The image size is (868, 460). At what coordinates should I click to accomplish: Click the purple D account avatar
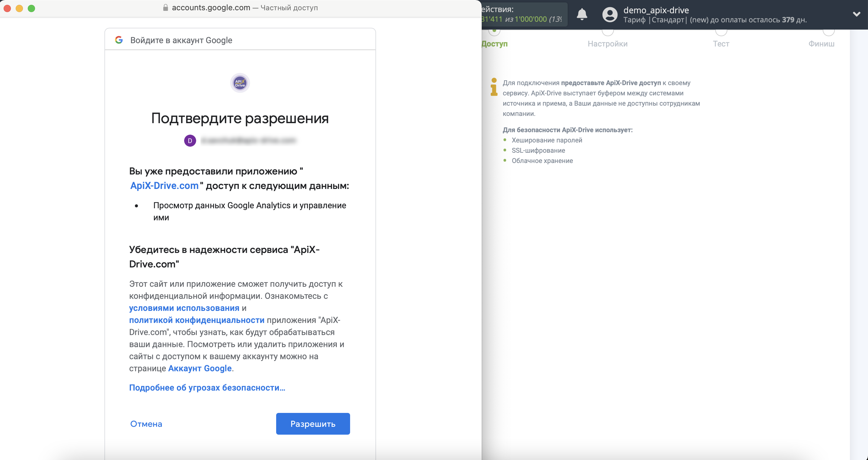tap(190, 141)
